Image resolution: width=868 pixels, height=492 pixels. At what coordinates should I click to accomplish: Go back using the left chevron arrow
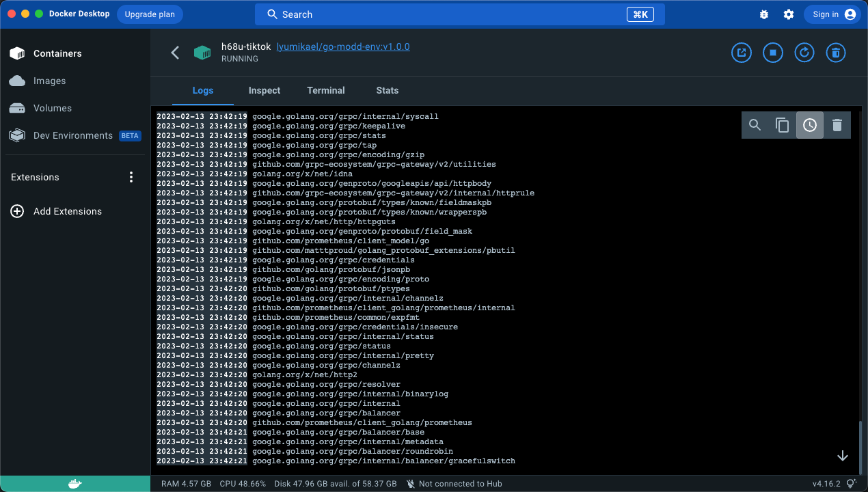tap(175, 53)
